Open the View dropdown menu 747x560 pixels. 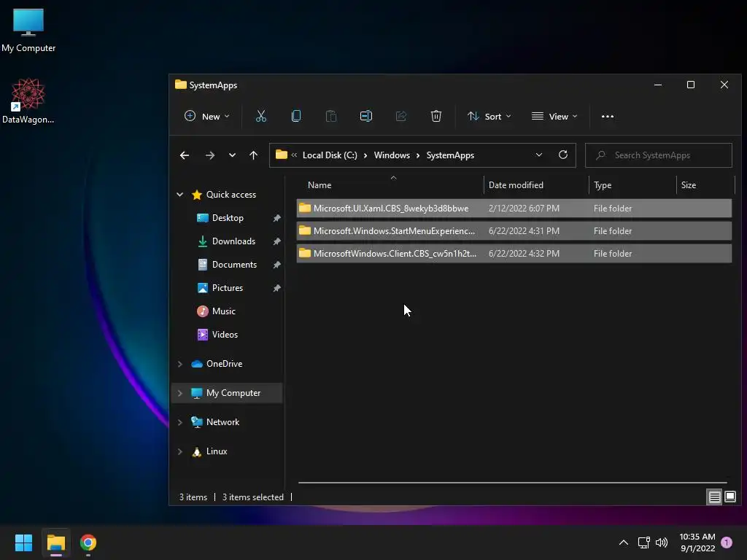coord(554,116)
